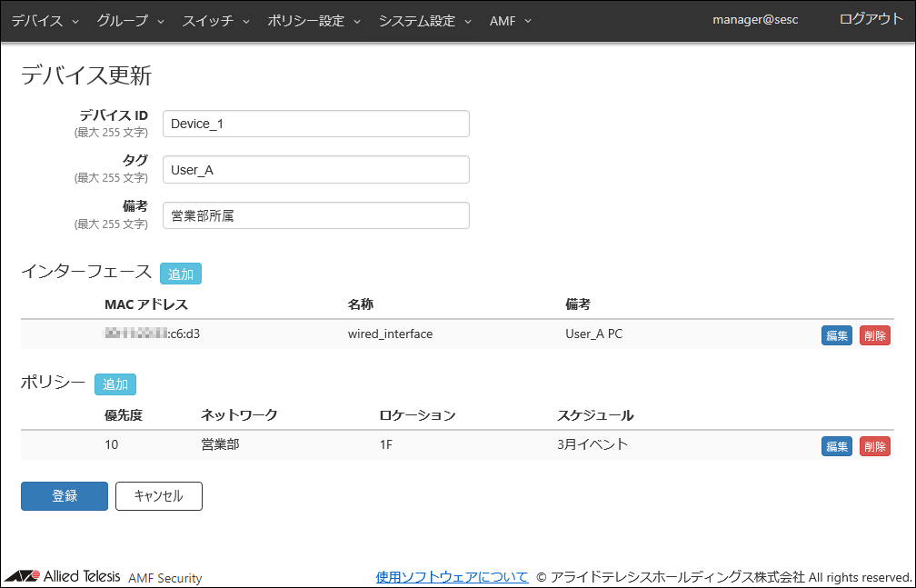Expand the グループ menu
This screenshot has height=588, width=916.
tap(130, 21)
